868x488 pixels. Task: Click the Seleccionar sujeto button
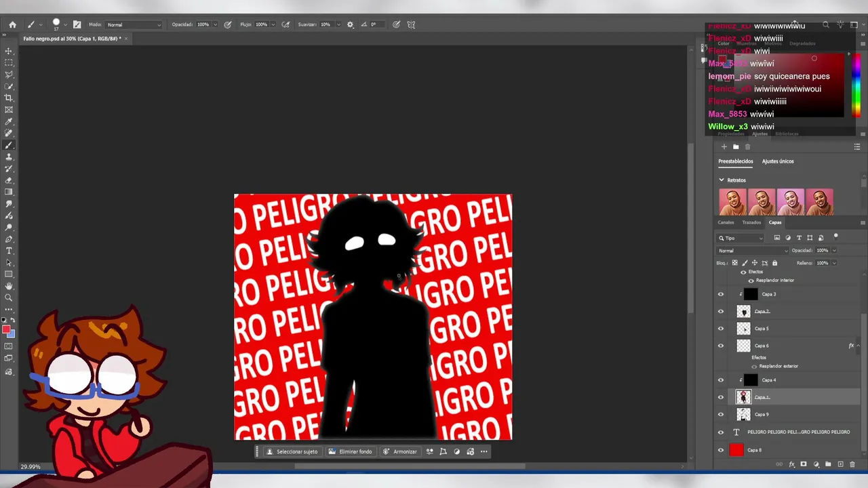(x=292, y=451)
